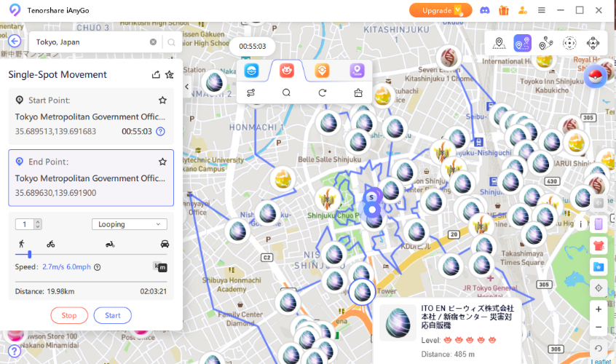This screenshot has width=616, height=364.
Task: Zoom in the map with plus
Action: click(599, 309)
